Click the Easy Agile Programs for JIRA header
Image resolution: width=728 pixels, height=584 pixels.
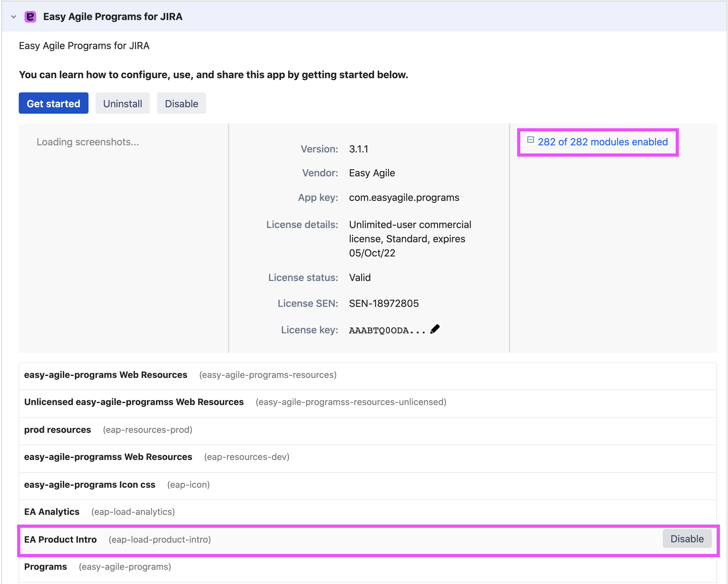pos(113,16)
